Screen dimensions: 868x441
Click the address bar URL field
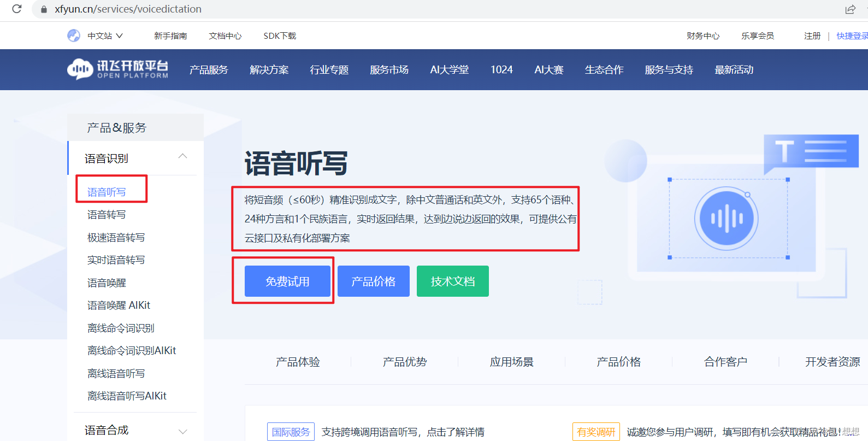437,9
